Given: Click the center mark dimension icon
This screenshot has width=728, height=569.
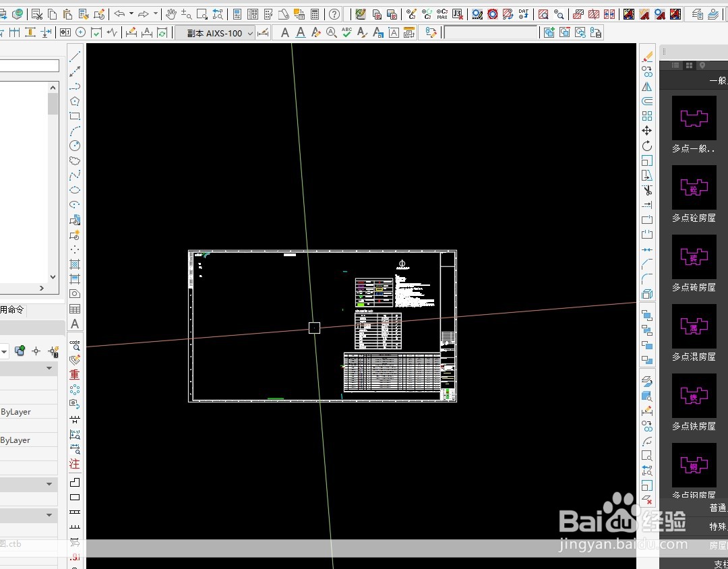Looking at the screenshot, I should (81, 32).
